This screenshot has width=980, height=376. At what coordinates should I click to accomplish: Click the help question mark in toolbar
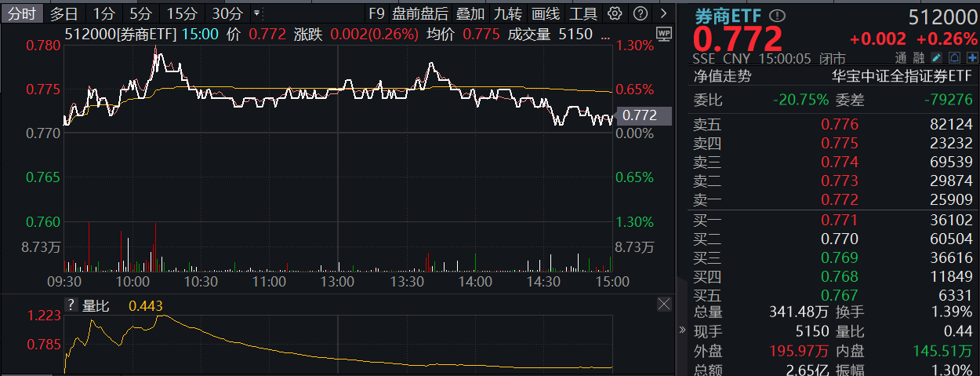coord(640,14)
